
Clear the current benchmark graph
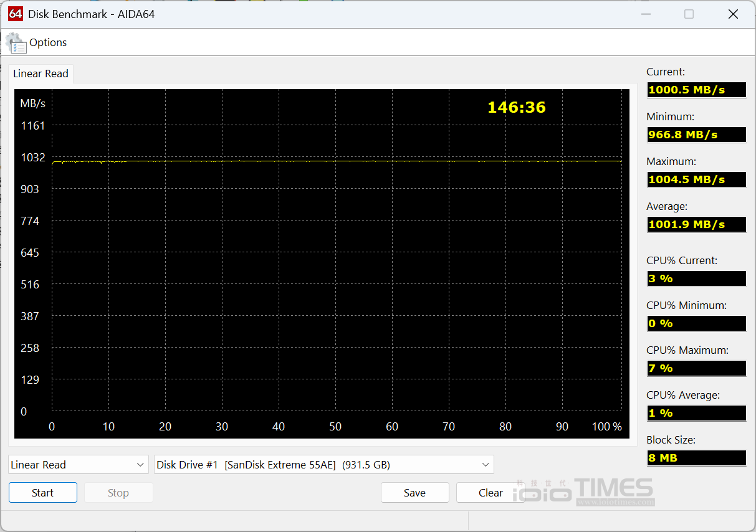490,492
